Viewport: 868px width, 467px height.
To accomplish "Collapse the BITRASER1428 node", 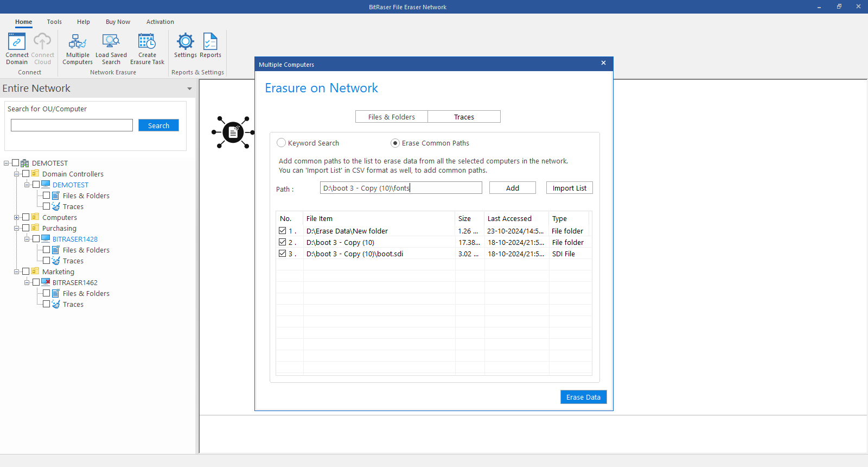I will pos(27,239).
